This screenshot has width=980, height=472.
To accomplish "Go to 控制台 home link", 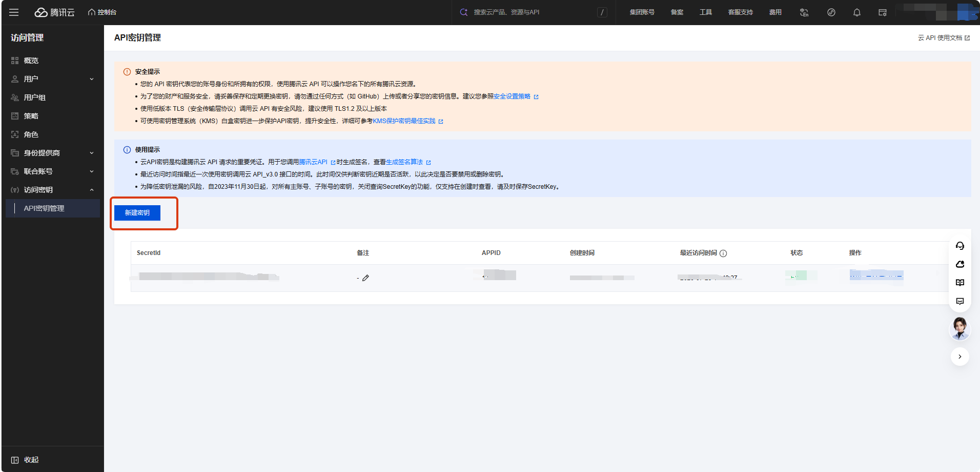I will [x=102, y=12].
